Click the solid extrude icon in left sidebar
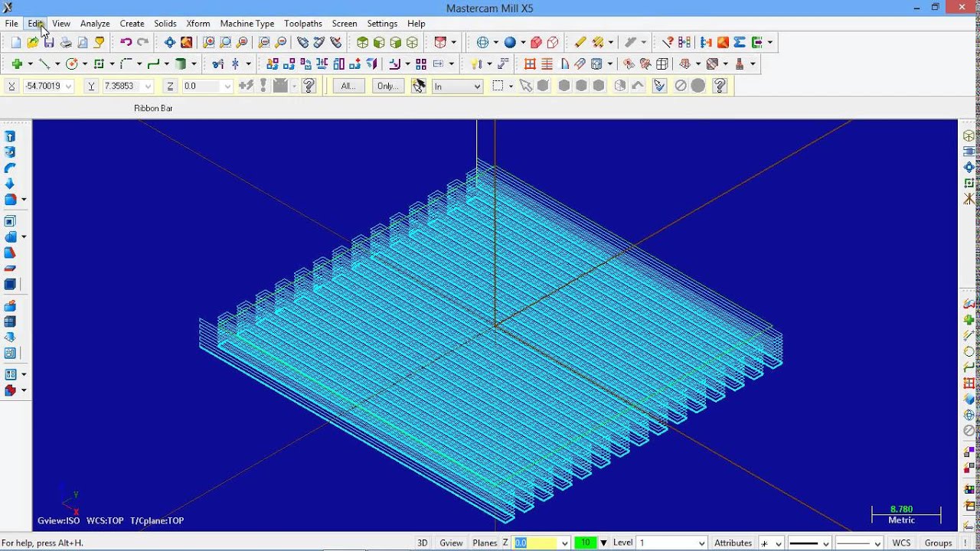Image resolution: width=980 pixels, height=551 pixels. (10, 136)
